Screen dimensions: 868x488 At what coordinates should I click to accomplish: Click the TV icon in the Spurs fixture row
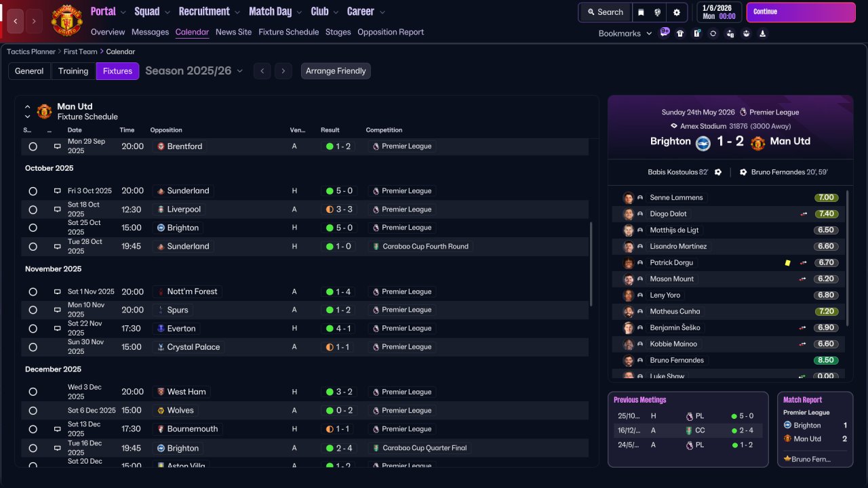click(x=58, y=310)
